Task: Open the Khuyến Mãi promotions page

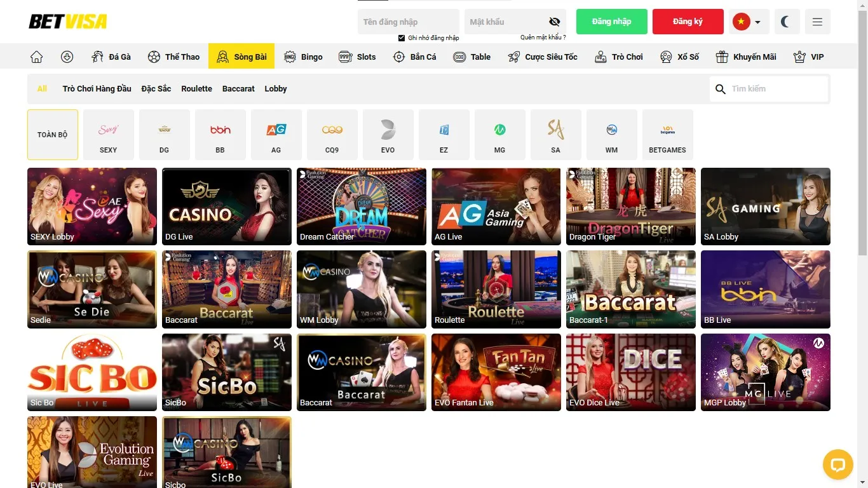Action: (746, 57)
